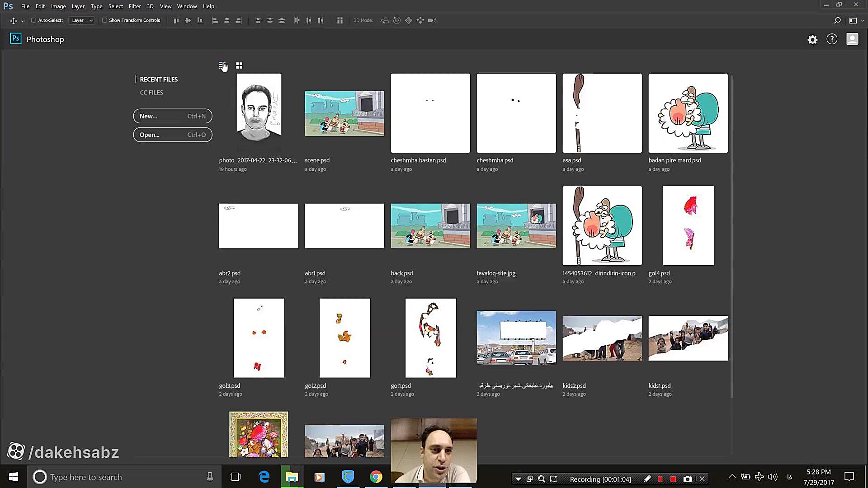
Task: Click the file name cheshmha bastan.psd
Action: [x=418, y=160]
